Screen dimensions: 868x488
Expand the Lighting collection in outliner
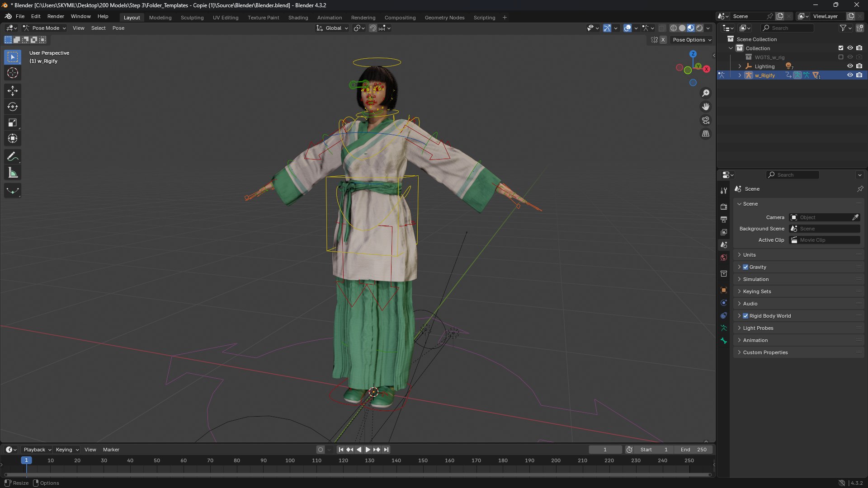click(740, 66)
